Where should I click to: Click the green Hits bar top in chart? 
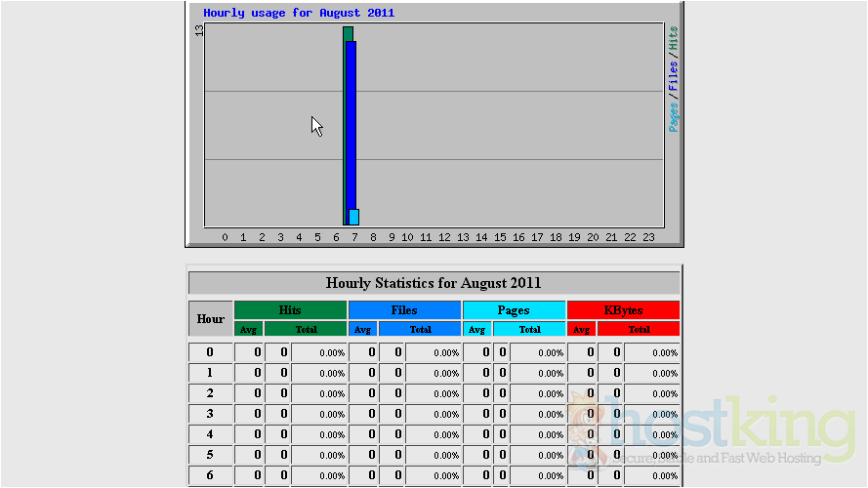347,33
